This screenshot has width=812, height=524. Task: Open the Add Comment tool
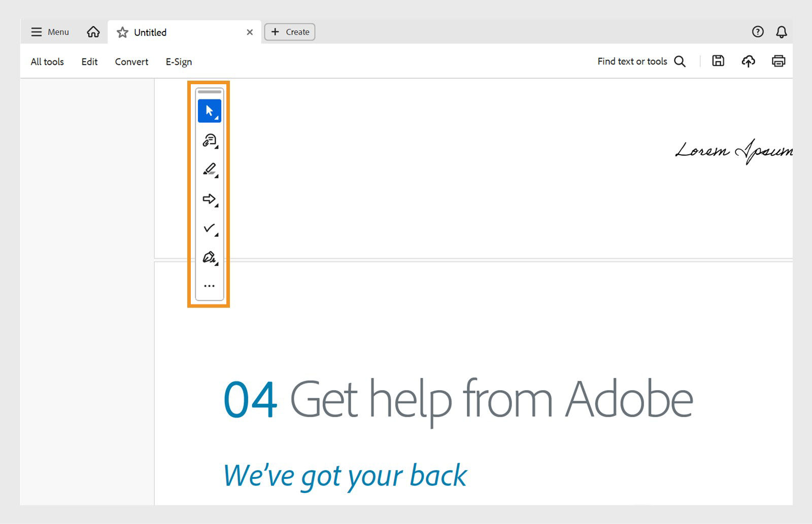[x=209, y=141]
